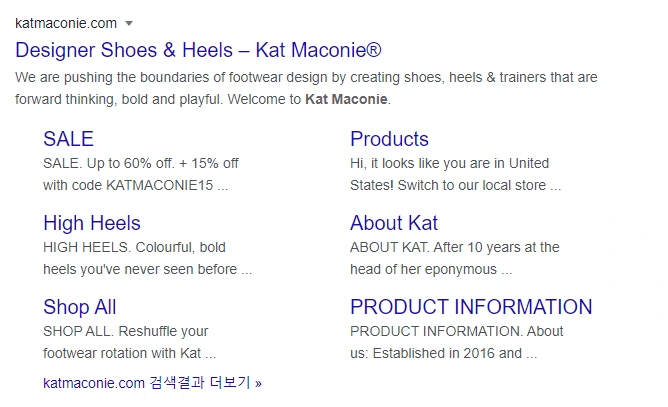Click the 'Hi, it looks like you are in United' text

coord(449,163)
